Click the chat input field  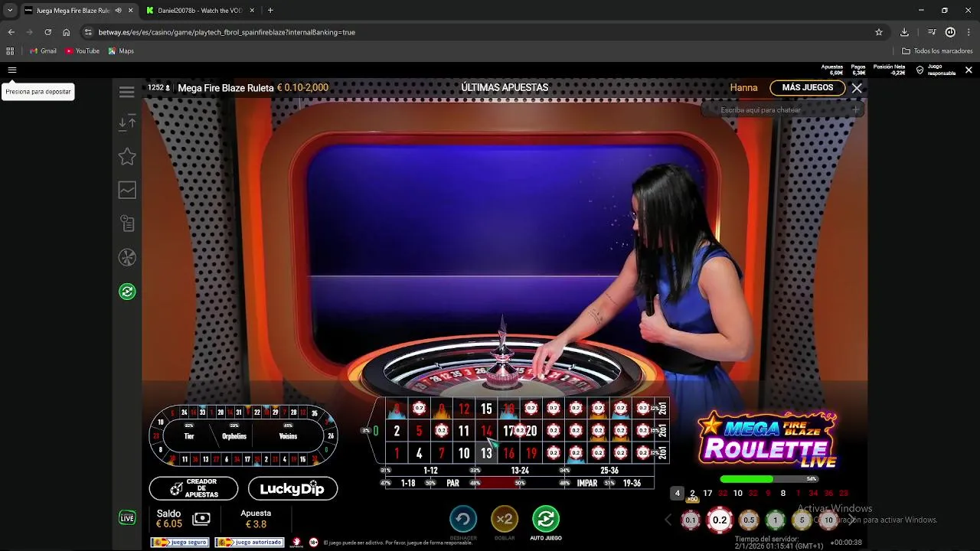click(x=782, y=110)
